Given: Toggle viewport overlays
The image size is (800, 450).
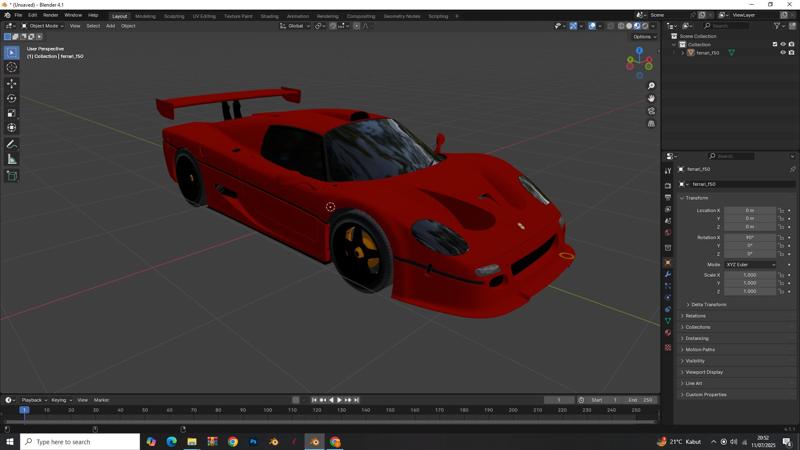Looking at the screenshot, I should tap(592, 26).
